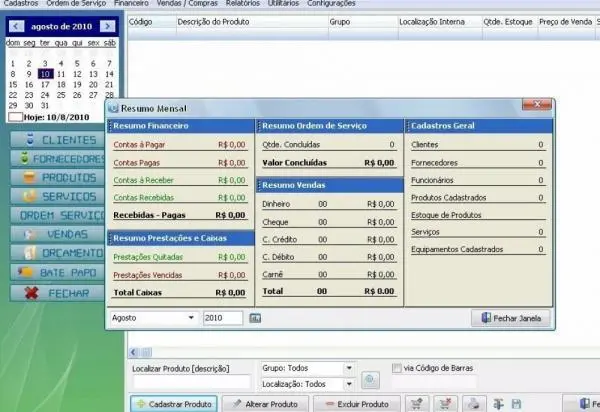Open Bate Papo chat
The image size is (600, 412).
point(60,272)
